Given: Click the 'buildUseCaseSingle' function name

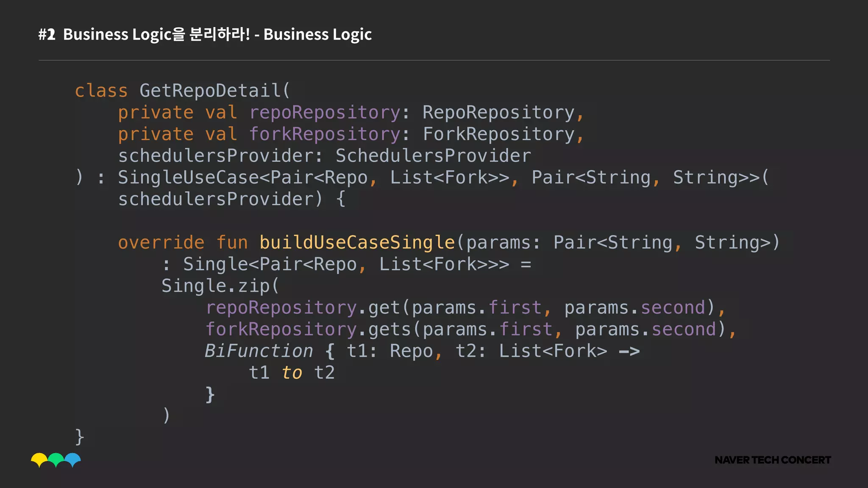Looking at the screenshot, I should (x=357, y=243).
